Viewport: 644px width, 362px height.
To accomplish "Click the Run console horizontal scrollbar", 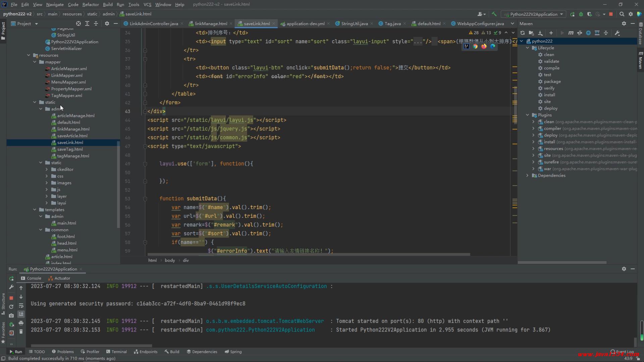I will 91,346.
